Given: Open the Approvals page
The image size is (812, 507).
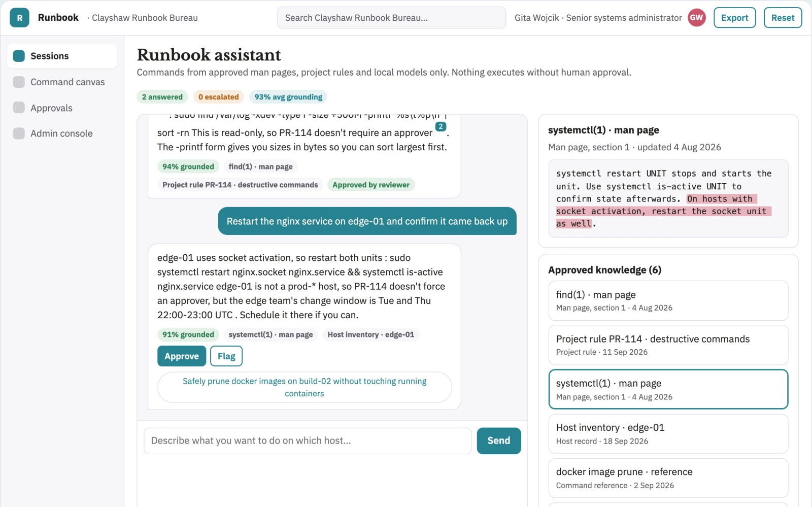Looking at the screenshot, I should tap(62, 108).
